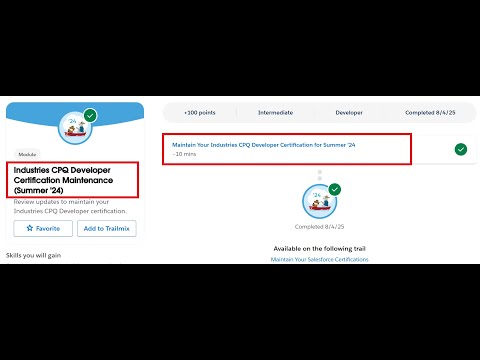Click the green checkmark on the header module badge
480x360 pixels.
90,115
